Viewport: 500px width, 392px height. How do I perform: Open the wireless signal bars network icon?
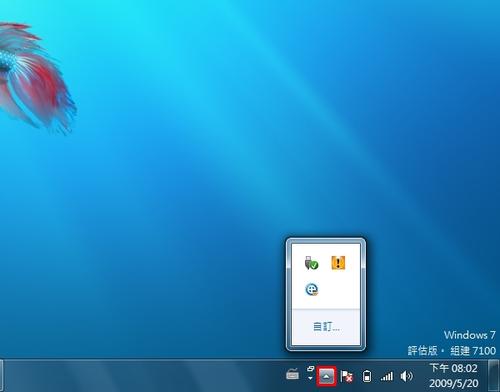(x=387, y=377)
